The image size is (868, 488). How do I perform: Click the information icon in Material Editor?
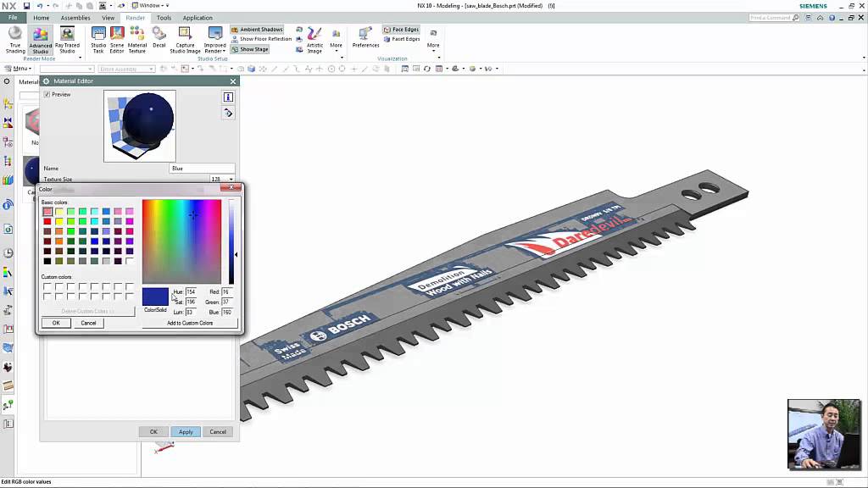228,97
